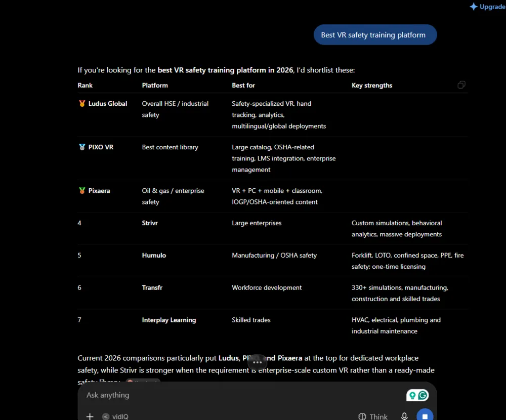The image size is (506, 420).
Task: Click the Rank column header
Action: coord(85,85)
